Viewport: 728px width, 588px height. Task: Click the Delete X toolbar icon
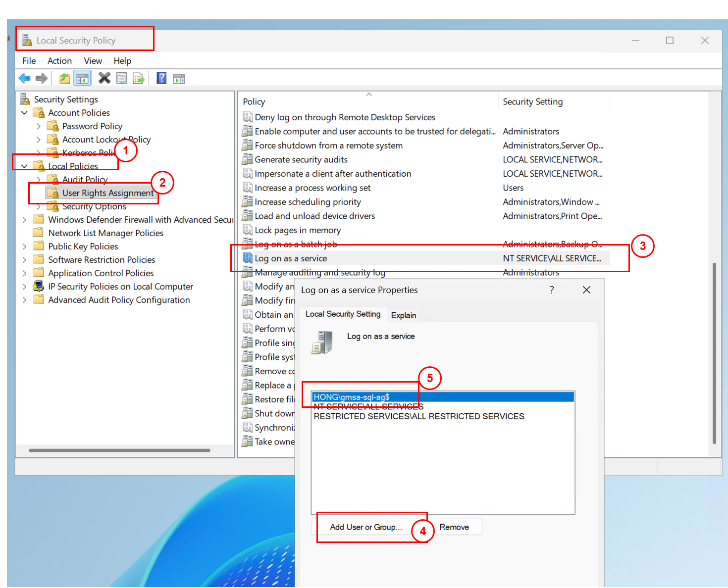click(x=104, y=78)
